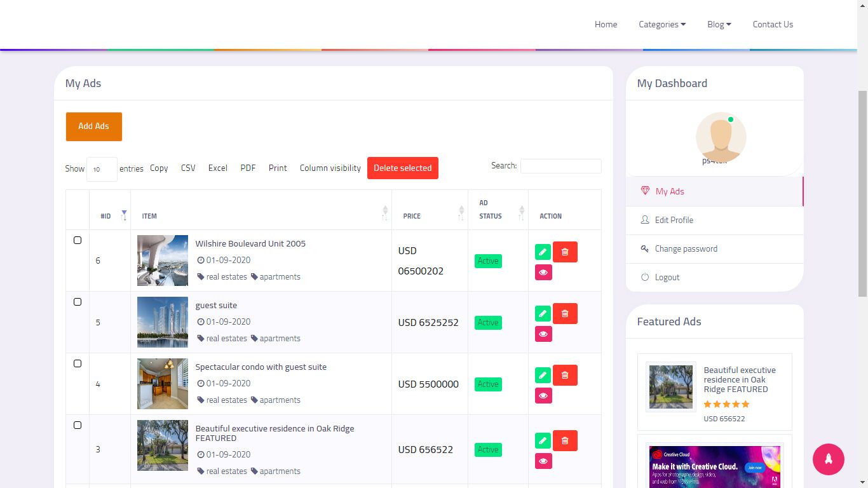Click the green edit pencil for Wilshire Boulevard ad

click(543, 252)
